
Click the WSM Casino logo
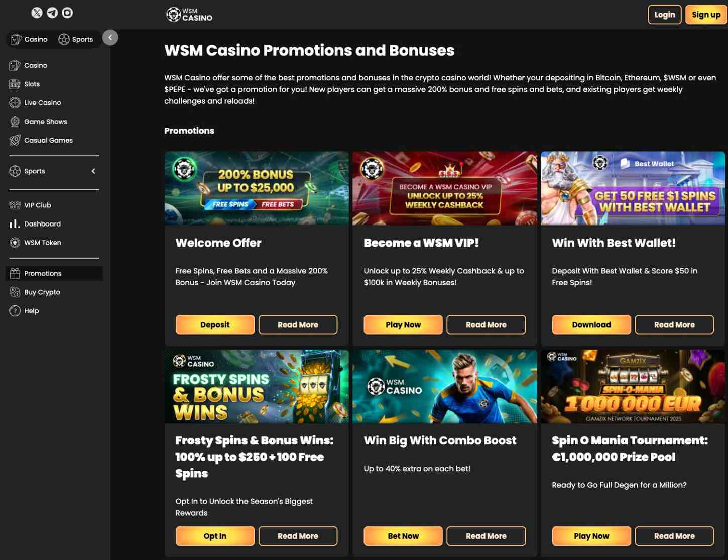coord(189,15)
